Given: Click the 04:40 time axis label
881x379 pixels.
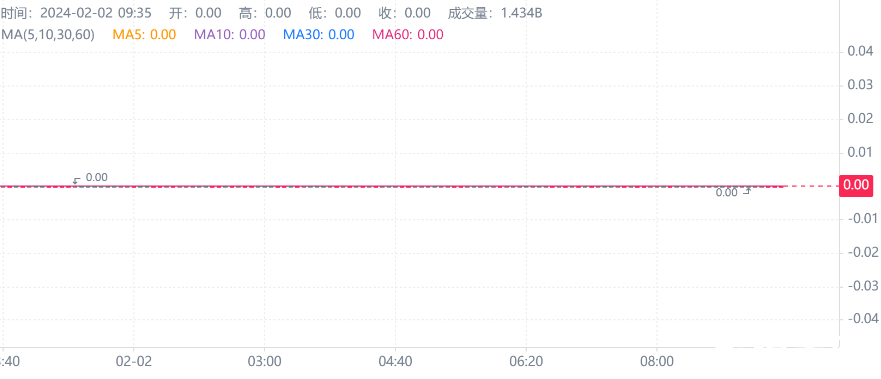Looking at the screenshot, I should tap(396, 361).
